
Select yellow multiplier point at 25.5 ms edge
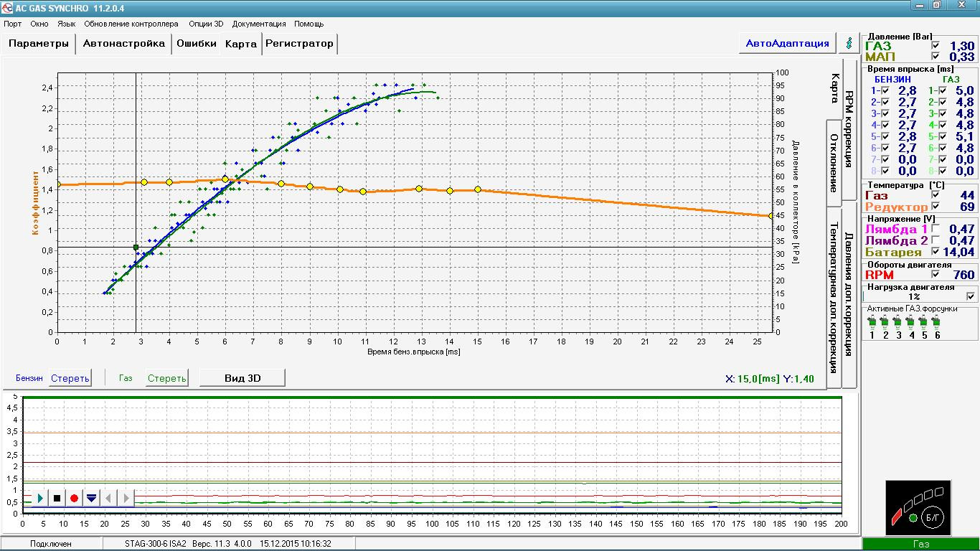pyautogui.click(x=771, y=215)
